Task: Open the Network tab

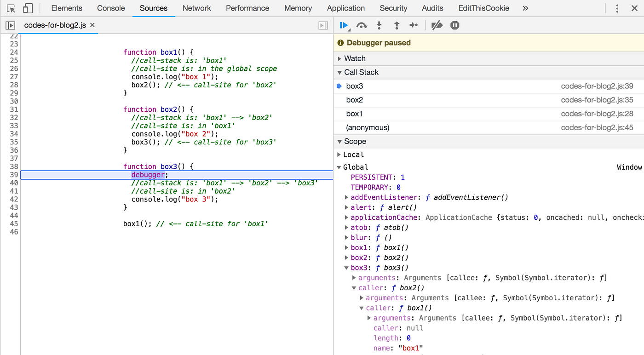Action: tap(196, 8)
